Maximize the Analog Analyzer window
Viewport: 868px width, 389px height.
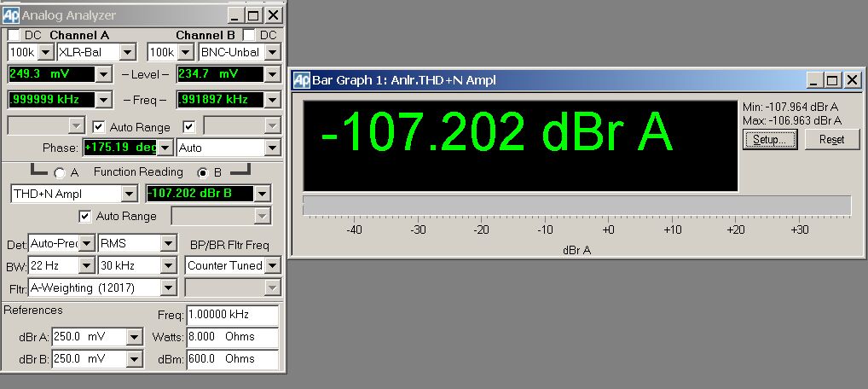253,15
